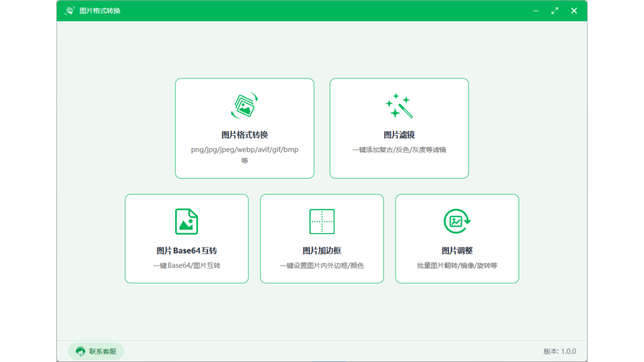Image resolution: width=644 pixels, height=362 pixels.
Task: Open the 图片 Base64 互转 converter
Action: (186, 238)
